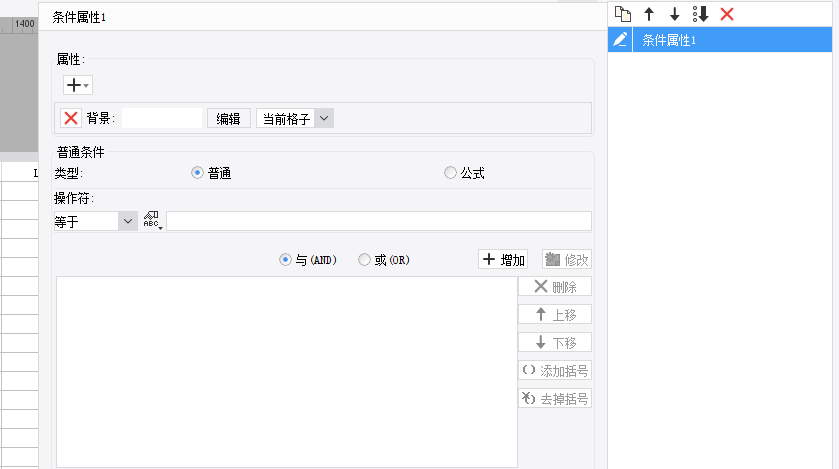Click the 条件属性1 title text
The height and width of the screenshot is (469, 839).
(79, 17)
